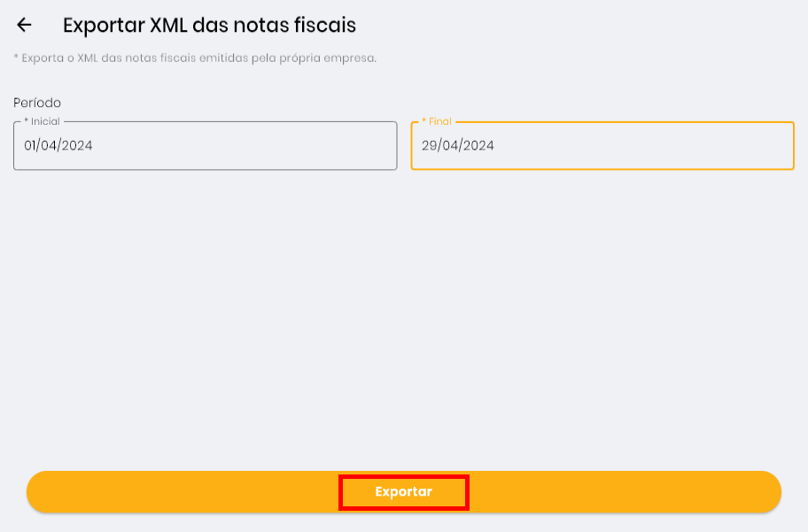
Task: Return to previous screen via left arrow
Action: tap(25, 26)
